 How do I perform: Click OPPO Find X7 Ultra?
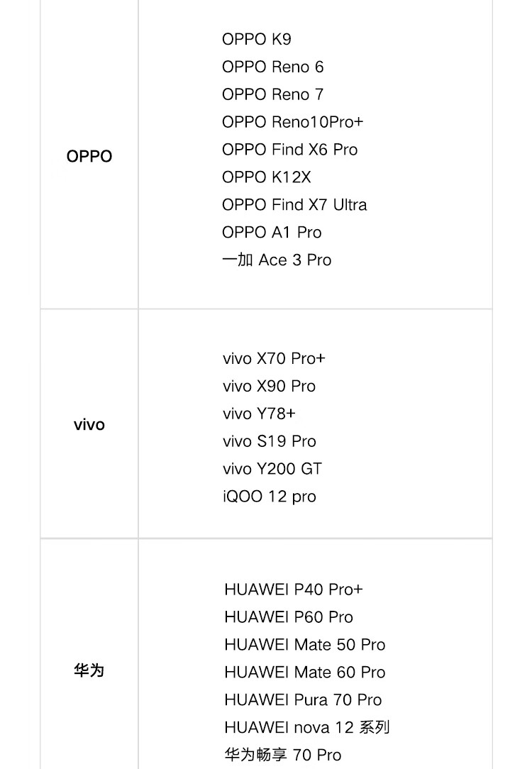pyautogui.click(x=294, y=204)
